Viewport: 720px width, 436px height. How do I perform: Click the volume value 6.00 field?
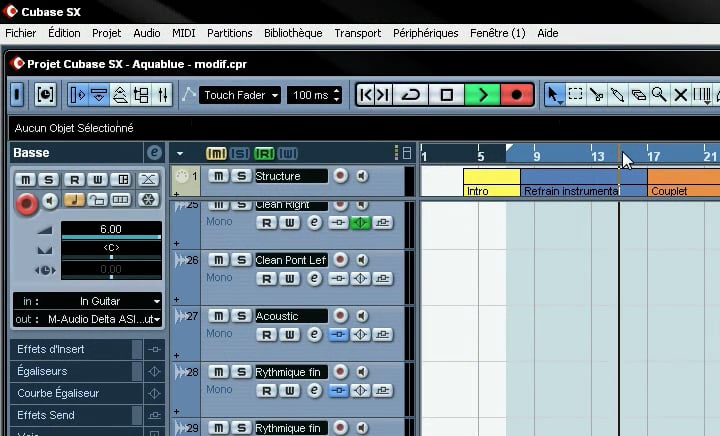111,229
